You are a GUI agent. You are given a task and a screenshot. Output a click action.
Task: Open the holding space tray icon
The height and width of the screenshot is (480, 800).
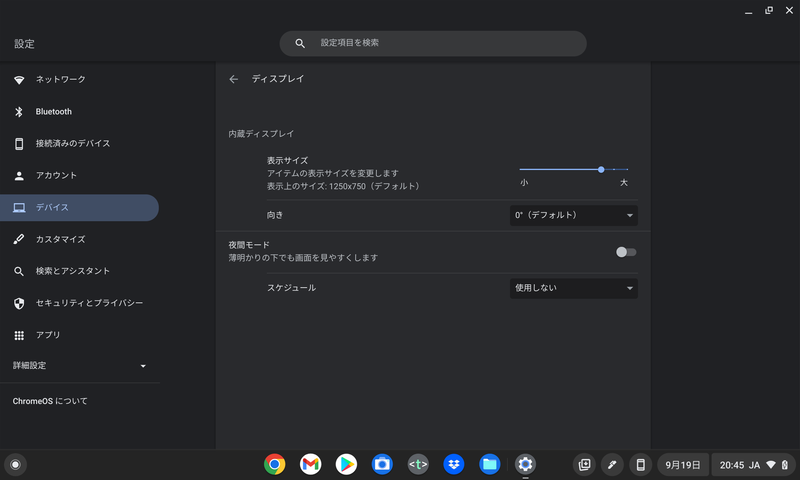tap(584, 465)
